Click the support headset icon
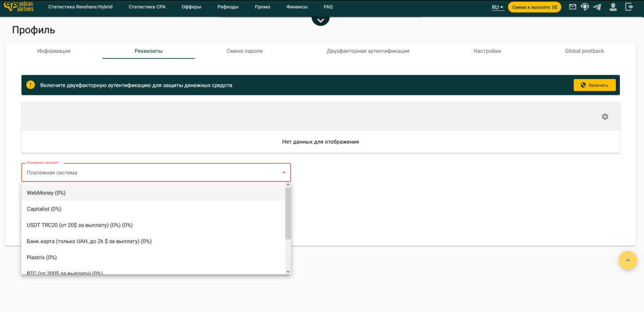The width and height of the screenshot is (644, 312). 585,7
